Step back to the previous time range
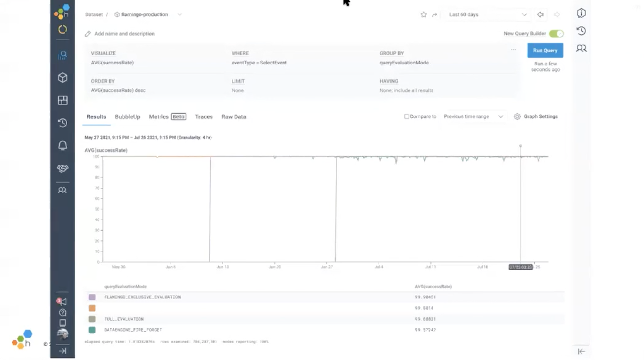Screen dimensions: 644x360 [x=540, y=14]
